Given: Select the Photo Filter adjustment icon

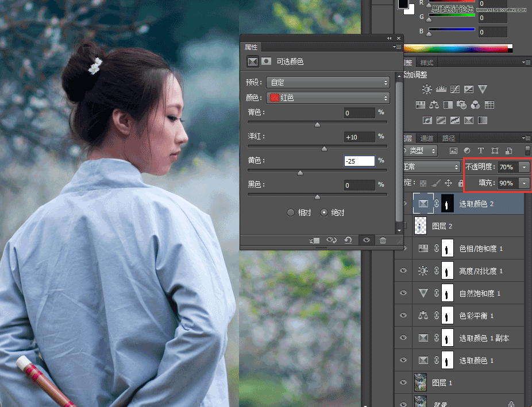Looking at the screenshot, I should click(461, 104).
